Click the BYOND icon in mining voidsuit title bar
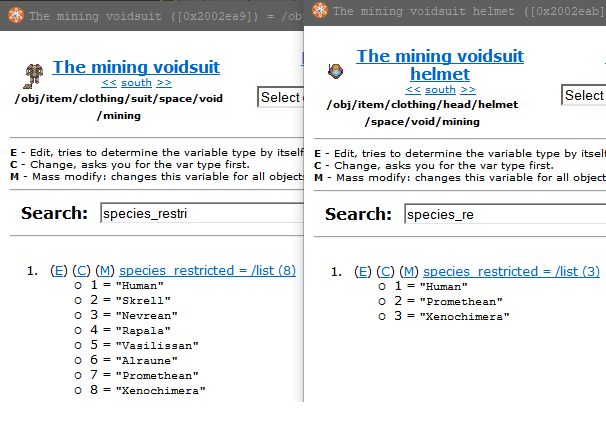 (16, 15)
